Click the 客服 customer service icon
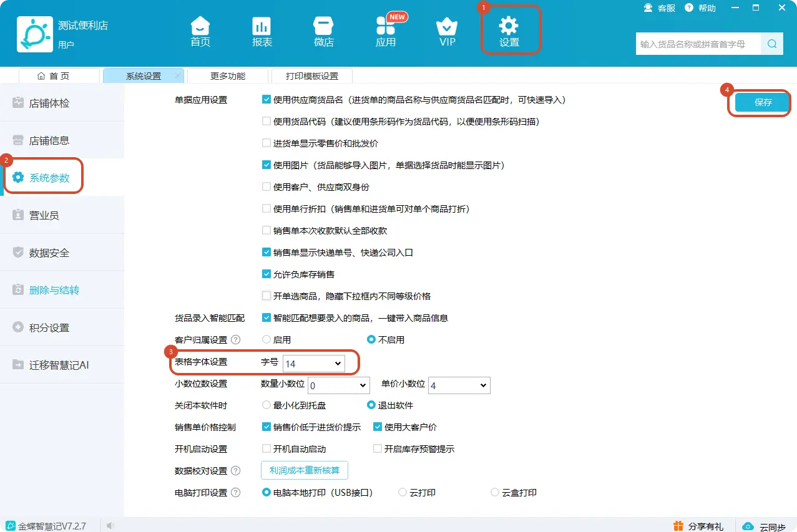This screenshot has height=532, width=797. (648, 8)
